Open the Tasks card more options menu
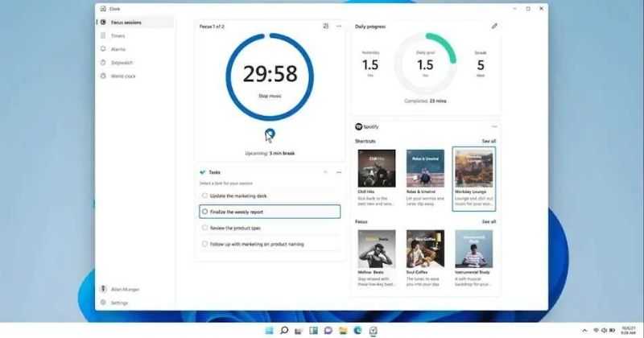644x338 pixels. pos(339,172)
